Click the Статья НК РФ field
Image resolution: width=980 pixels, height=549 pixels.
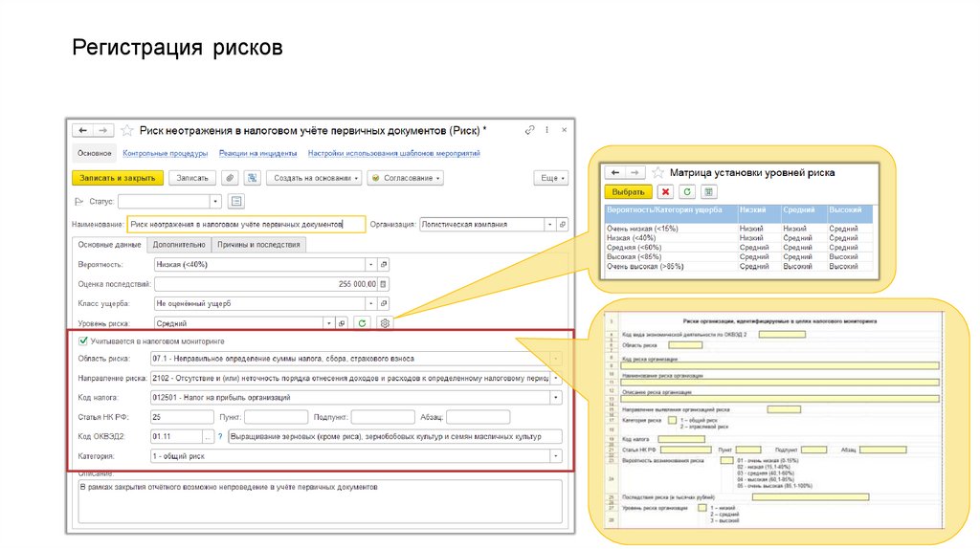(x=182, y=417)
